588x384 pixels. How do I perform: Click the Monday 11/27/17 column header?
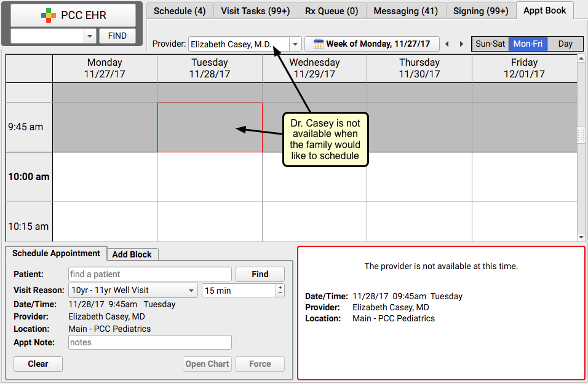105,68
